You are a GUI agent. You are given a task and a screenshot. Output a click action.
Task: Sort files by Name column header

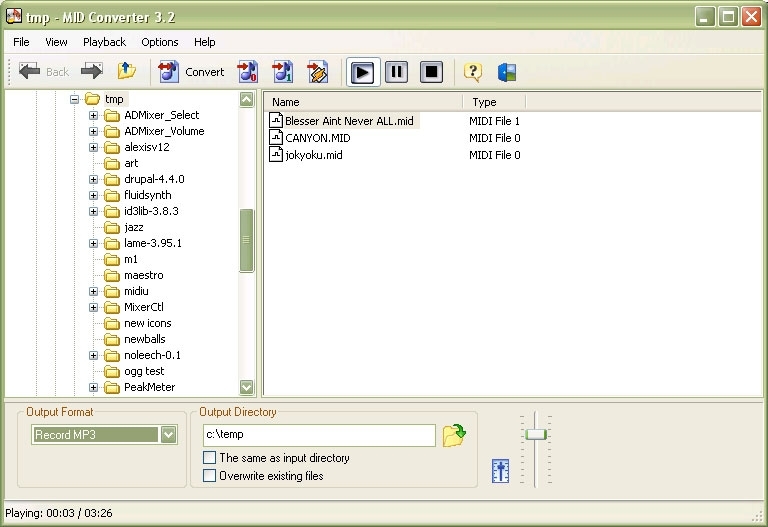363,102
